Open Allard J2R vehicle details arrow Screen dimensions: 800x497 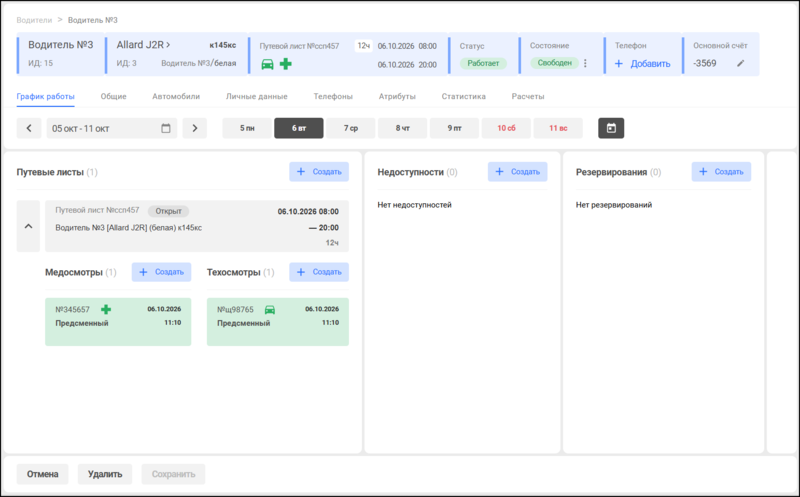[x=168, y=45]
